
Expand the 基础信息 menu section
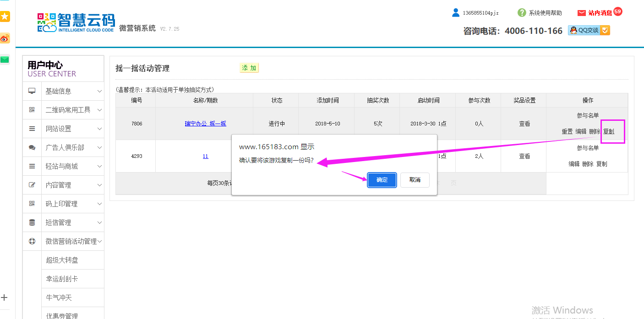tap(63, 91)
